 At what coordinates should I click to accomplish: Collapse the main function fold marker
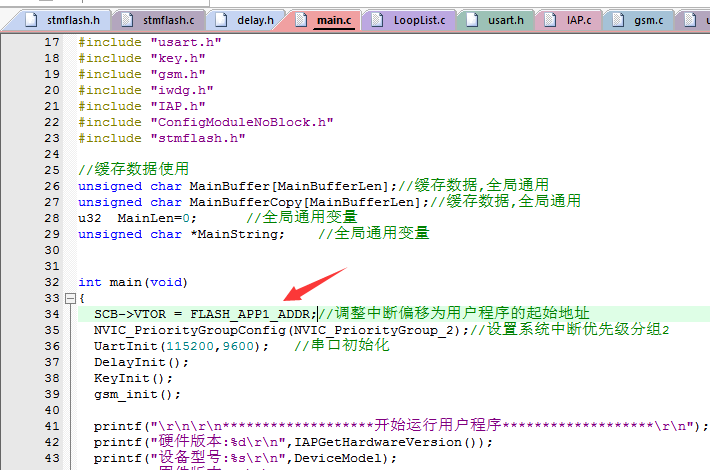click(x=70, y=298)
